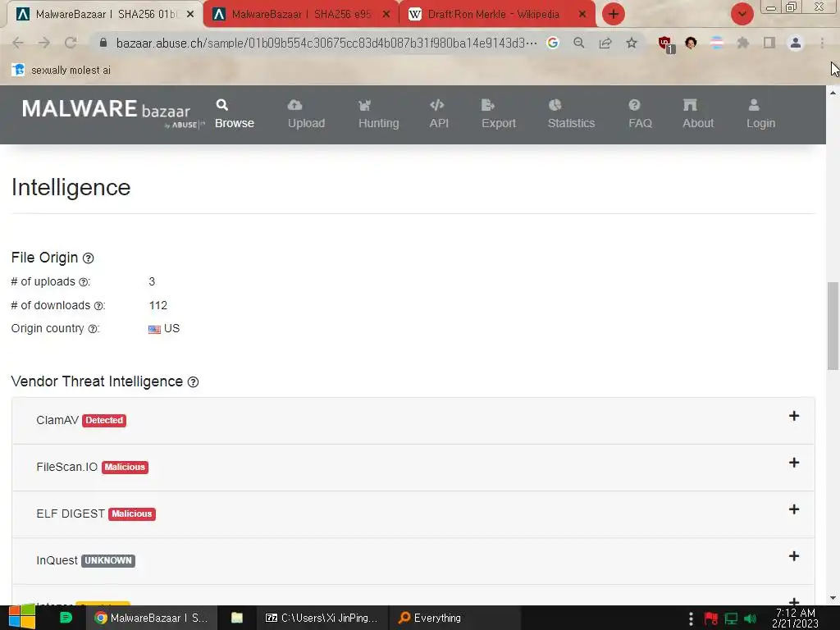
Task: Open the file explorer folder taskbar icon
Action: click(x=237, y=618)
